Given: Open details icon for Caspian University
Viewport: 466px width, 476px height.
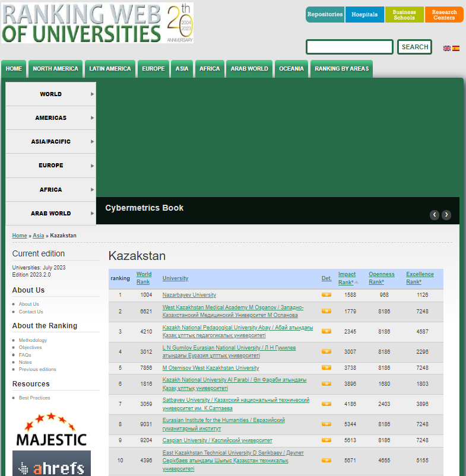Looking at the screenshot, I should [326, 441].
